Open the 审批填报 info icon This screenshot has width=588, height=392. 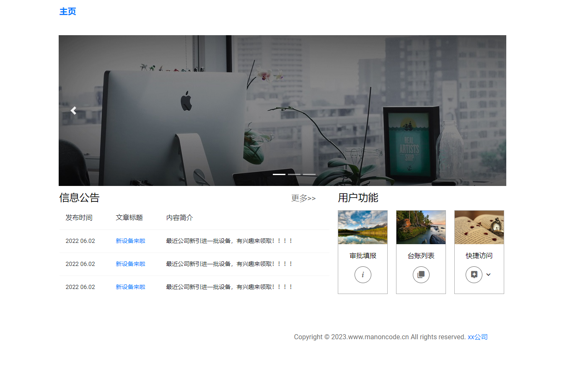click(x=363, y=275)
